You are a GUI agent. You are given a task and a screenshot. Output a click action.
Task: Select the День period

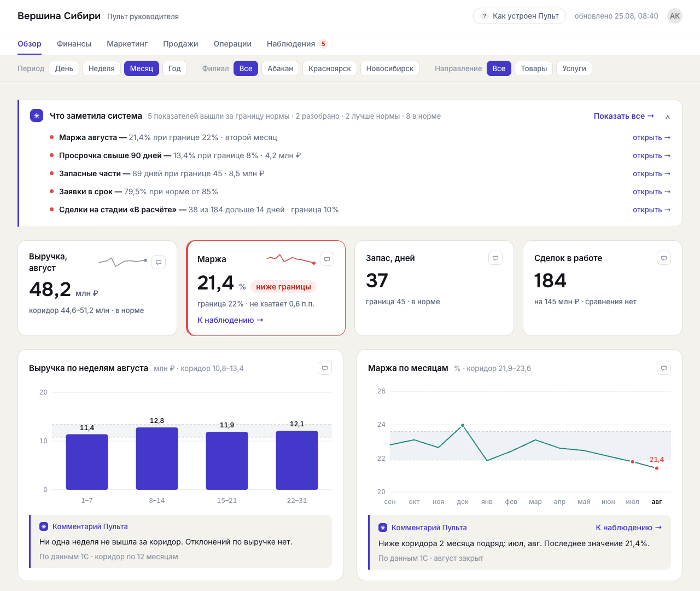click(64, 68)
